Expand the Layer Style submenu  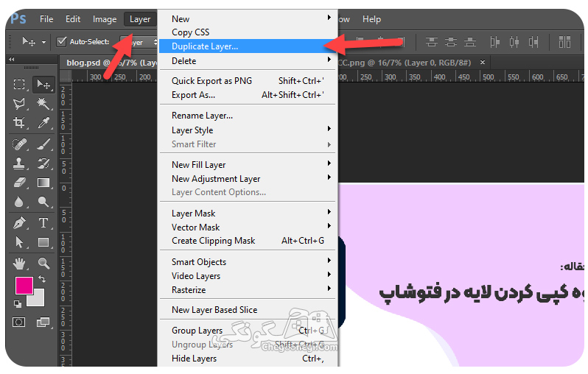(329, 129)
